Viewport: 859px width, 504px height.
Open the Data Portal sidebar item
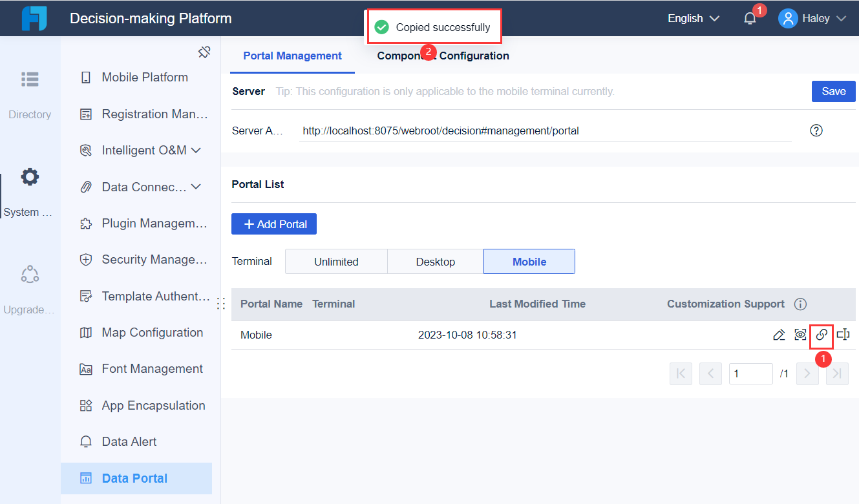tap(136, 478)
